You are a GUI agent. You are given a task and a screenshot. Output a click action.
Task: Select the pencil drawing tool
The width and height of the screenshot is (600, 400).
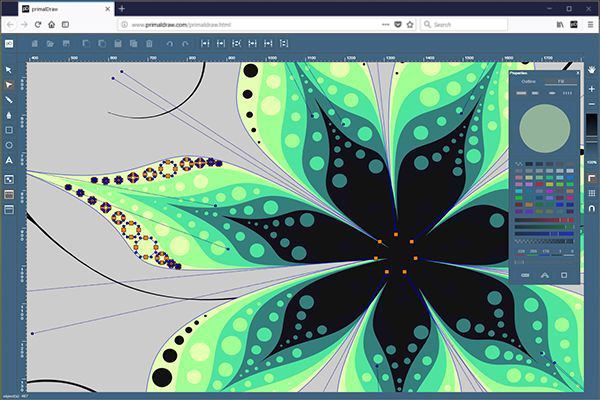9,100
